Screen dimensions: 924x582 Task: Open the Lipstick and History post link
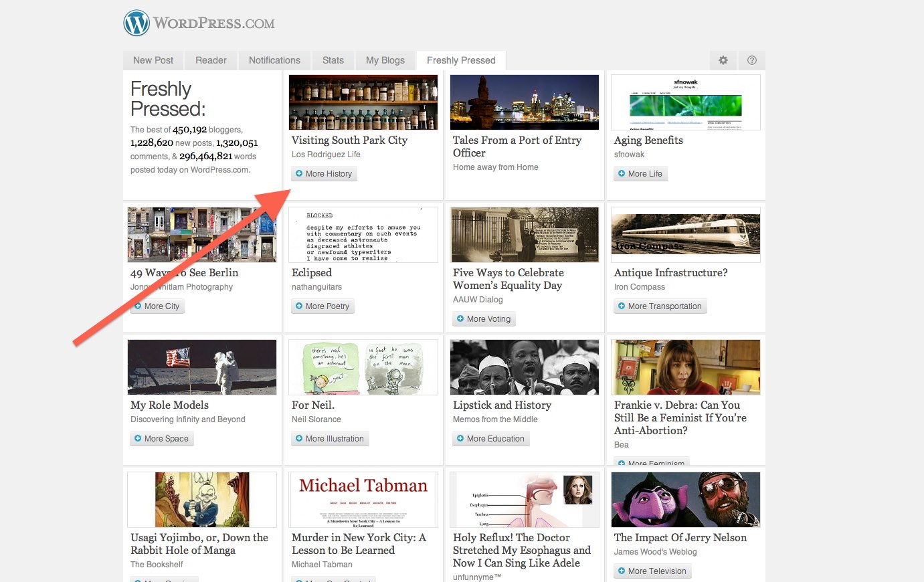click(502, 405)
